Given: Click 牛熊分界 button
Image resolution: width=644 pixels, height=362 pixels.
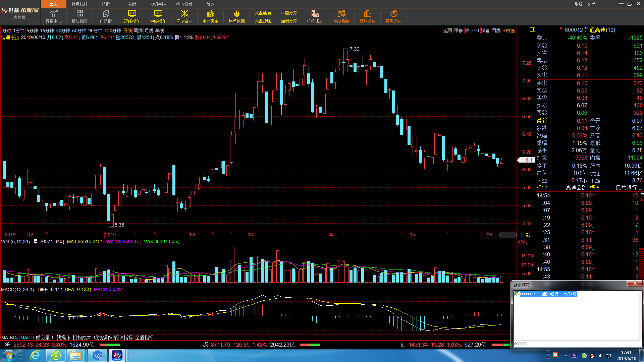Looking at the screenshot, I should click(289, 13).
